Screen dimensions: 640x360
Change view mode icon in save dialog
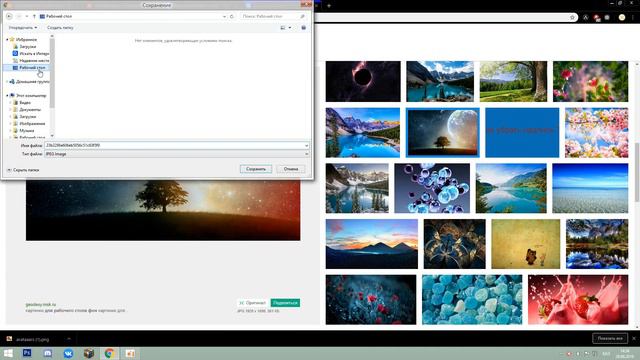click(283, 28)
